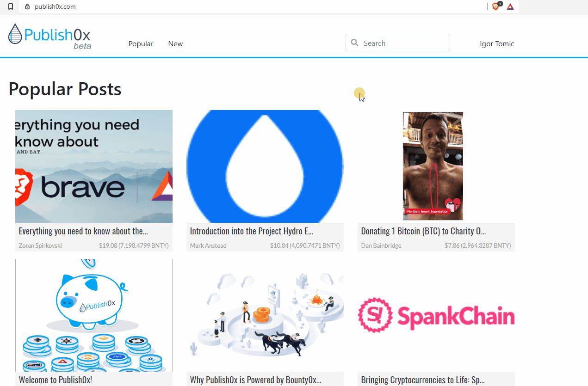Click the publish0x.com address bar URL
Viewport: 588px width, 386px height.
pyautogui.click(x=55, y=6)
